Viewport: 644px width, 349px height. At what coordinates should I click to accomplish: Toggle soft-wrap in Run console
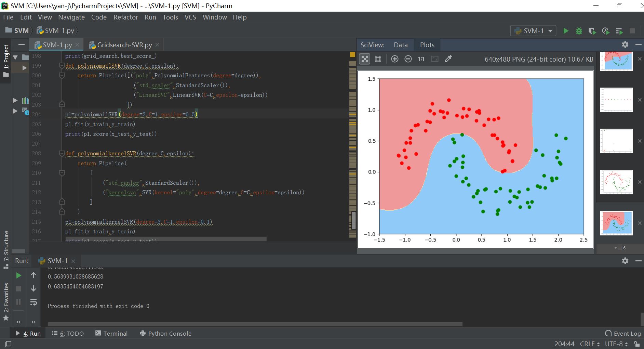(33, 302)
